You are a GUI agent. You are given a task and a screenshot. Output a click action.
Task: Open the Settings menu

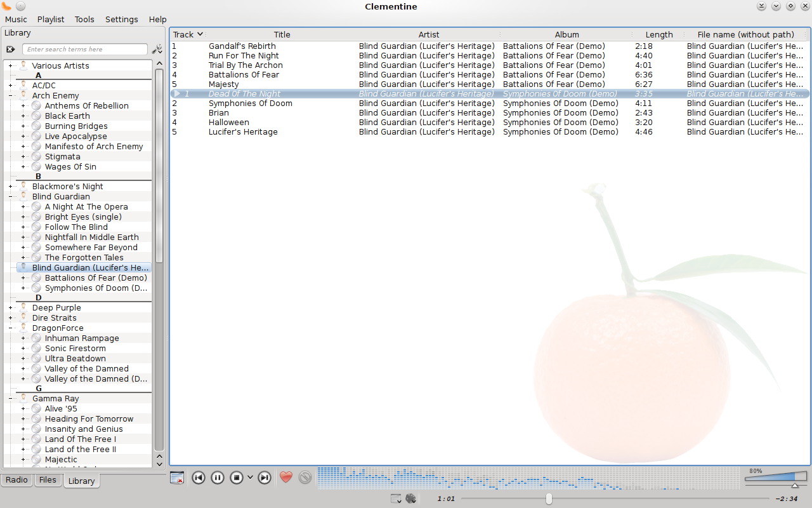point(122,19)
